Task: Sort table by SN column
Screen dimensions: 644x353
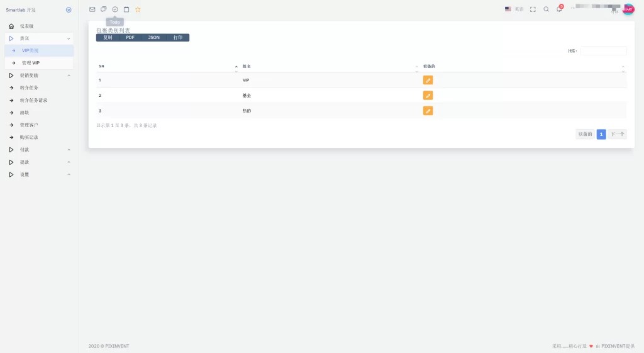Action: point(167,66)
